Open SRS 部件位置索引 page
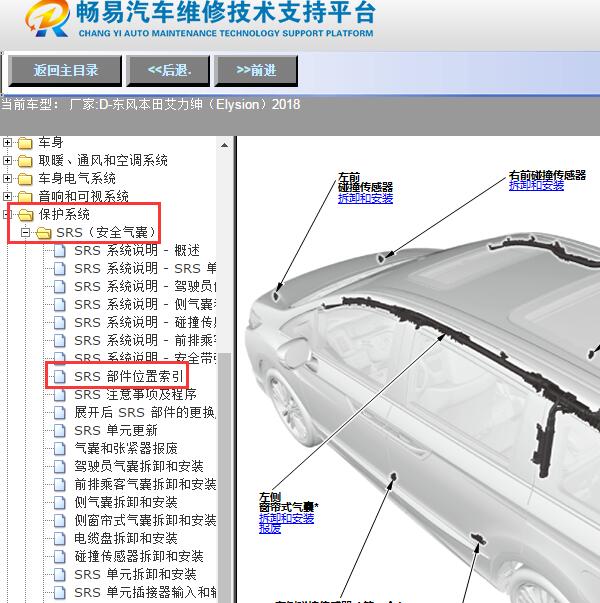Viewport: 600px width, 603px height. [129, 376]
